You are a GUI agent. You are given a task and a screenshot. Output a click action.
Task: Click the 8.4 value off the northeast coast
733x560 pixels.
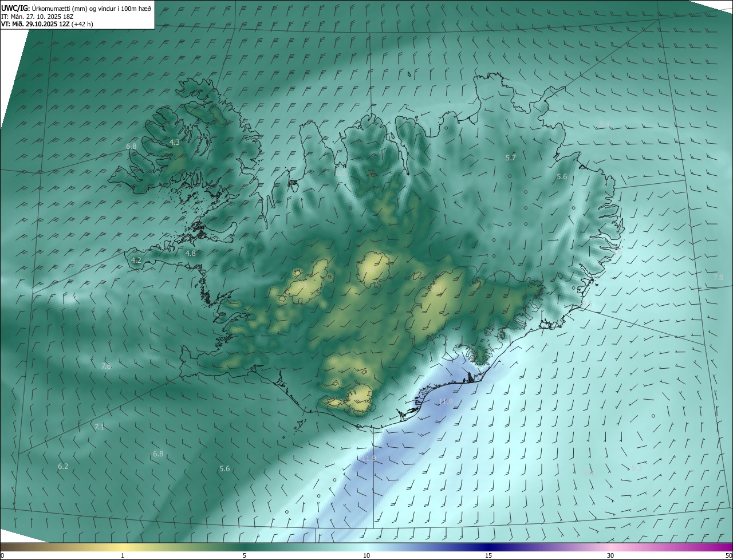pos(604,124)
